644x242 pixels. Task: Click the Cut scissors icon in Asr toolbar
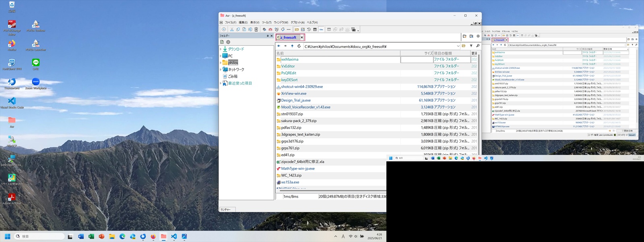click(232, 29)
